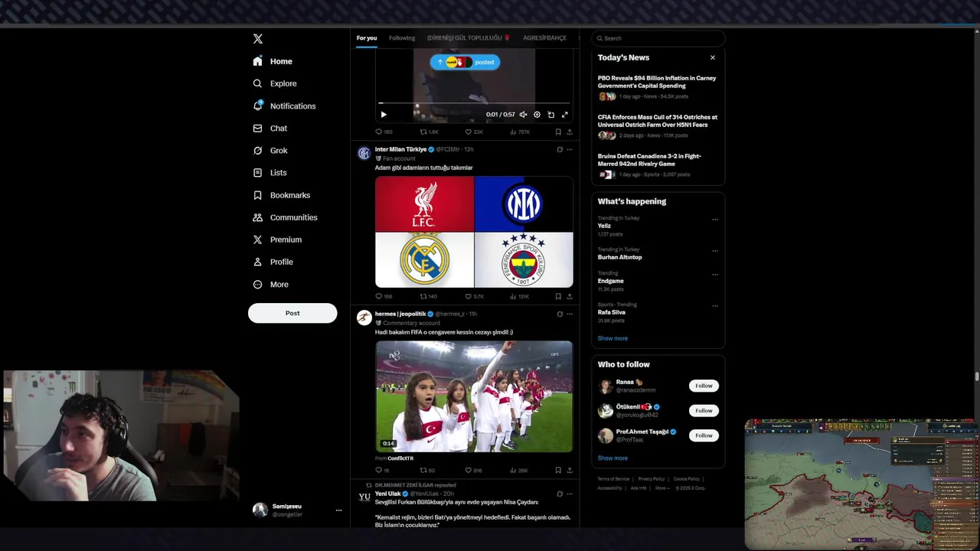Switch to Following tab
The image size is (980, 551).
pyautogui.click(x=402, y=38)
